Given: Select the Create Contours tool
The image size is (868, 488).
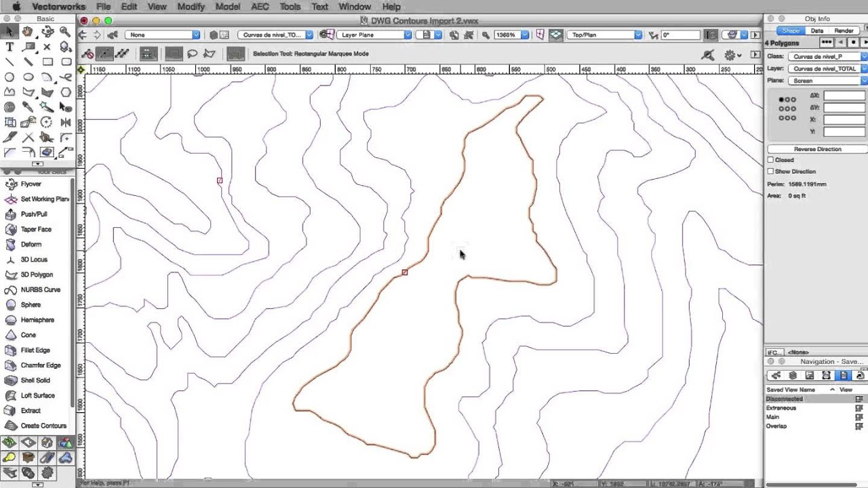Looking at the screenshot, I should [36, 426].
